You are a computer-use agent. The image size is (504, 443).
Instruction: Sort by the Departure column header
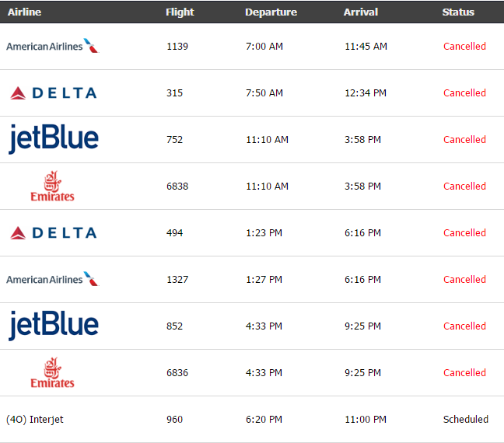click(271, 12)
